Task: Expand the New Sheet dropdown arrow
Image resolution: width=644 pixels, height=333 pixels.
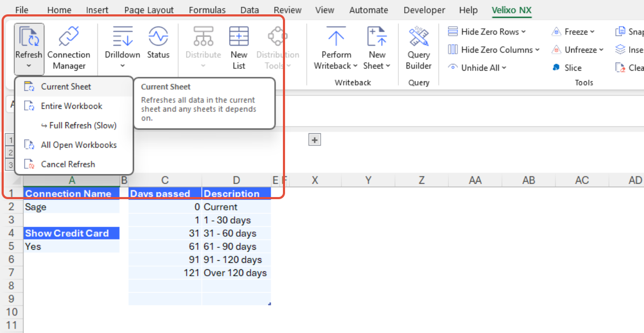Action: [388, 66]
